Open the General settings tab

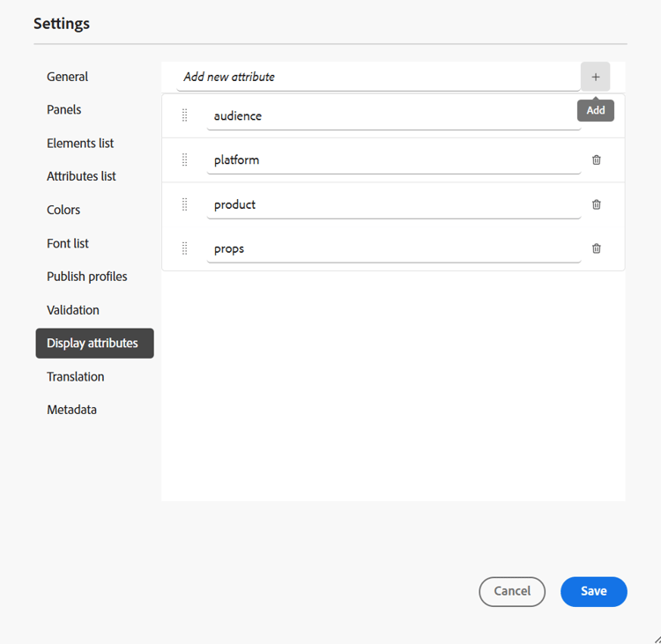[68, 77]
